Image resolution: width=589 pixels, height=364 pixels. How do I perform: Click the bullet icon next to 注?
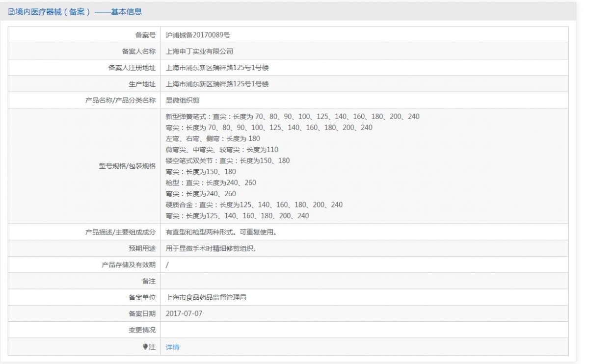point(145,347)
